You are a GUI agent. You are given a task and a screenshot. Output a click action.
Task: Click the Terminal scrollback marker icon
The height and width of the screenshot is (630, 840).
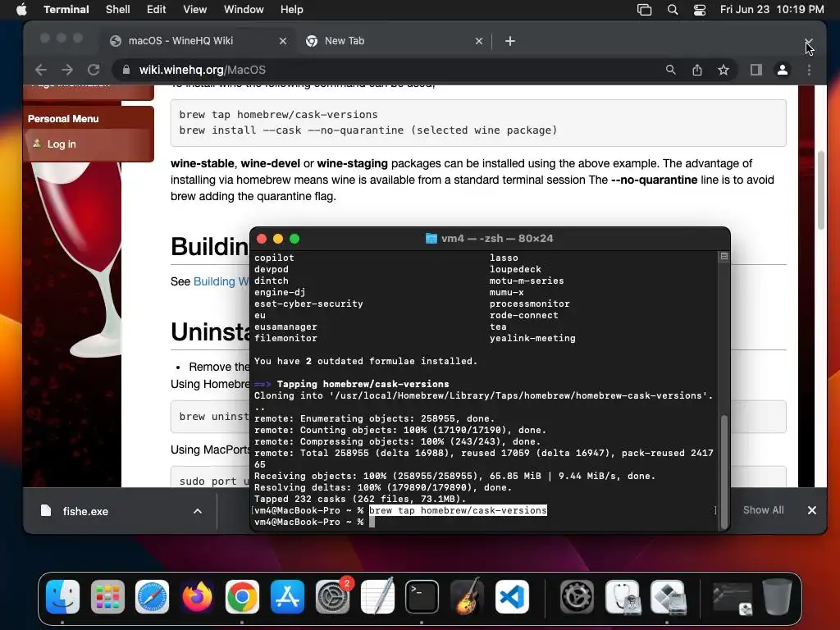(724, 257)
